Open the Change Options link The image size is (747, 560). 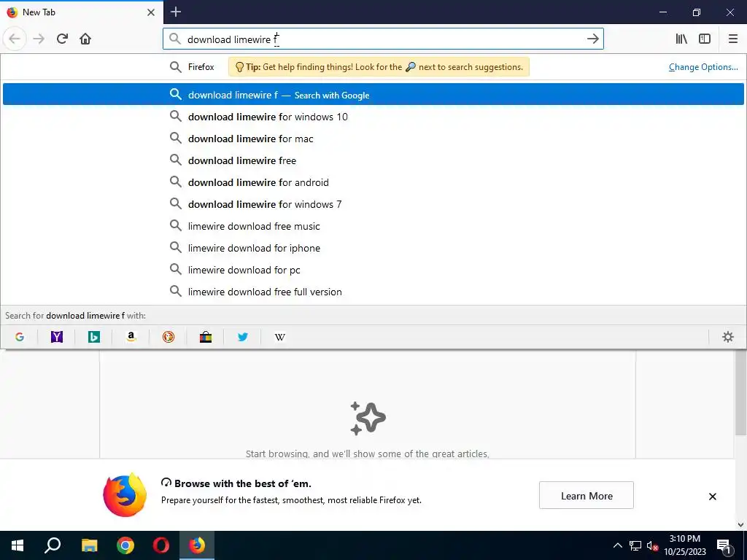click(x=703, y=67)
